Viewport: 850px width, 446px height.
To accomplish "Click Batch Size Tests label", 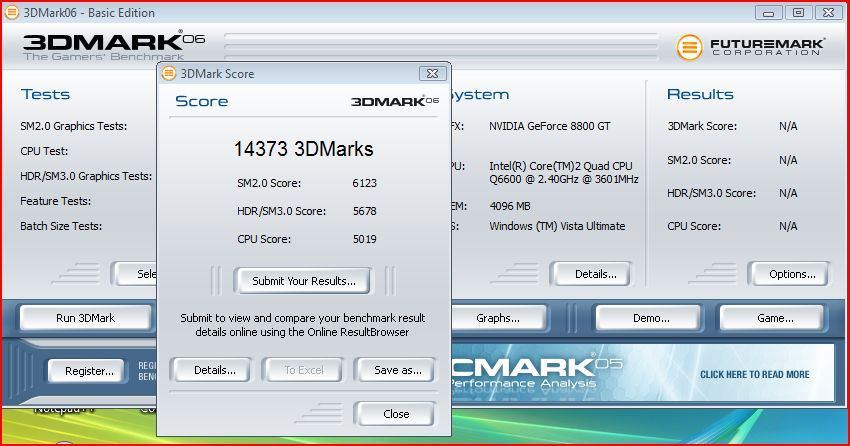I will [61, 226].
